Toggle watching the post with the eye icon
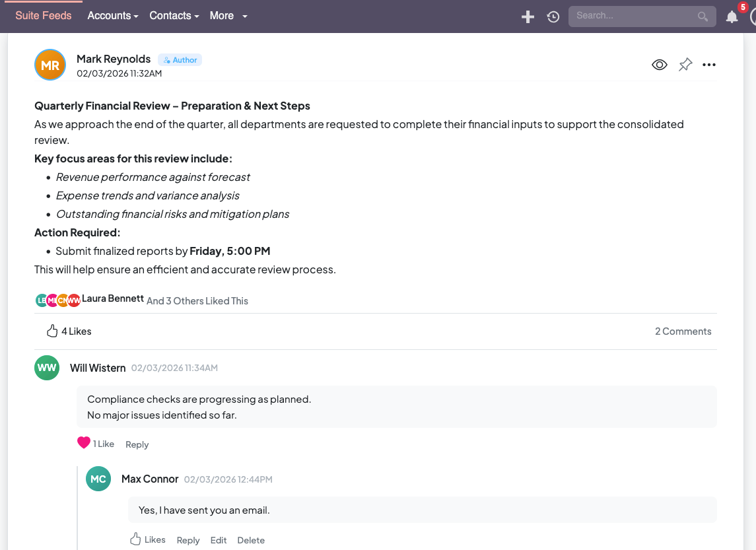The width and height of the screenshot is (756, 550). [x=659, y=64]
